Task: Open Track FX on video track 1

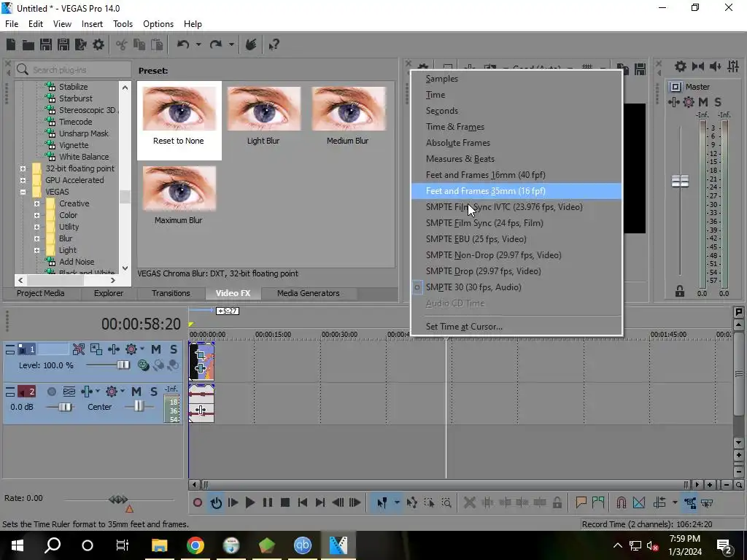Action: (131, 349)
